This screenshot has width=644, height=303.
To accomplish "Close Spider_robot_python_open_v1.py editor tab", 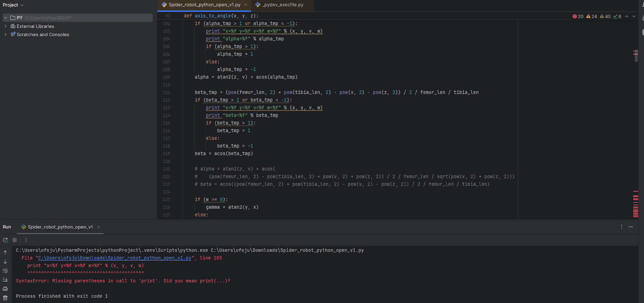I will [246, 5].
